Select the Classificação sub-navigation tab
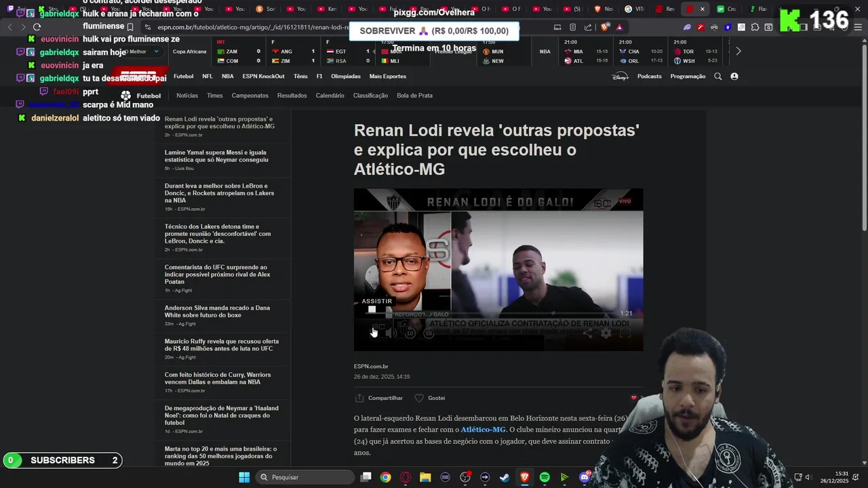The width and height of the screenshot is (868, 488). click(x=371, y=96)
